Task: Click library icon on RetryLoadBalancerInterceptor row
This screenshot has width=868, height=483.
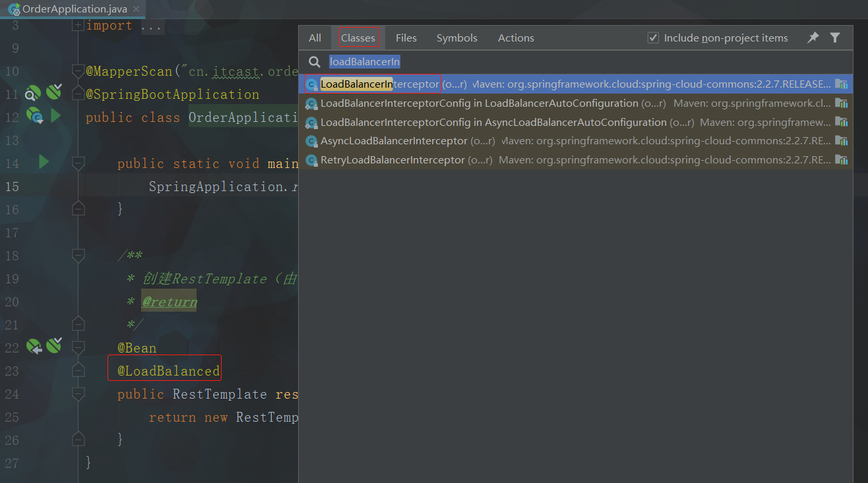Action: [x=841, y=160]
